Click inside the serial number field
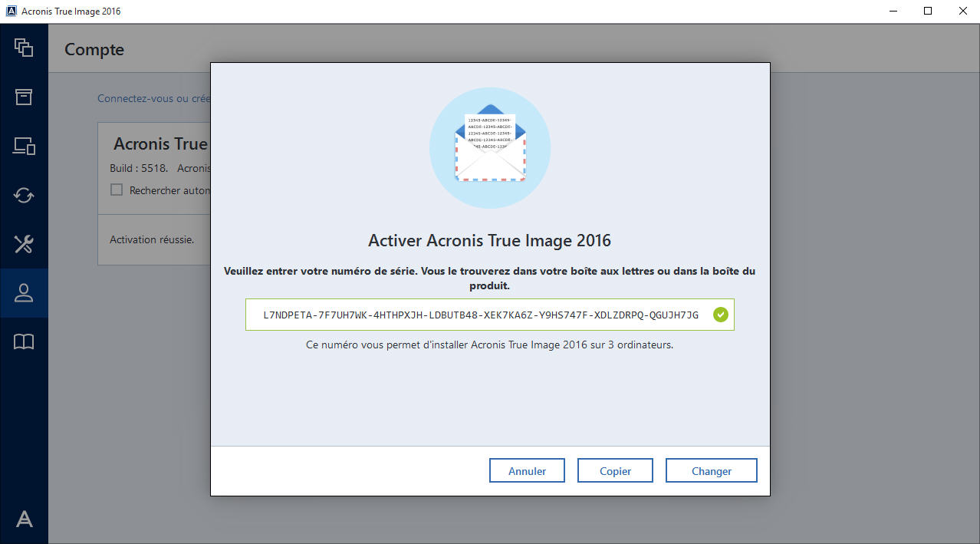Screen dimensions: 980x544 click(489, 315)
